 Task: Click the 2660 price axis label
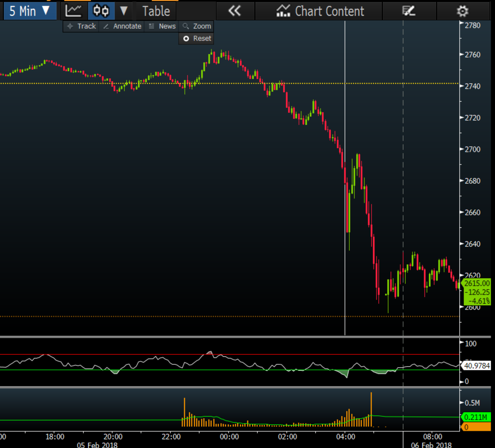coord(472,212)
